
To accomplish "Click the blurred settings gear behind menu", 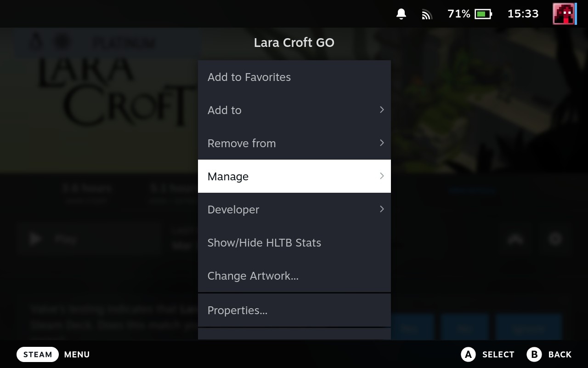I will (555, 239).
